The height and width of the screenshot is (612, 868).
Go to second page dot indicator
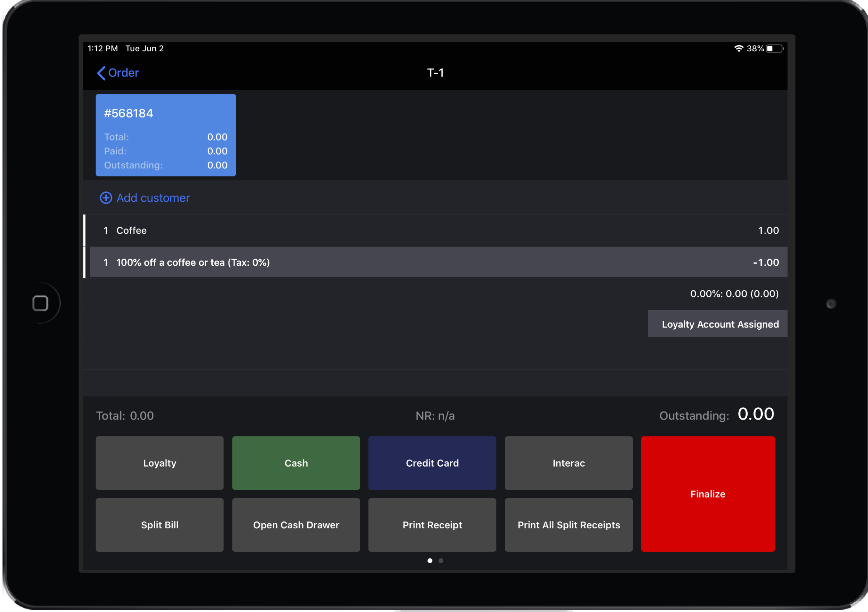(441, 561)
